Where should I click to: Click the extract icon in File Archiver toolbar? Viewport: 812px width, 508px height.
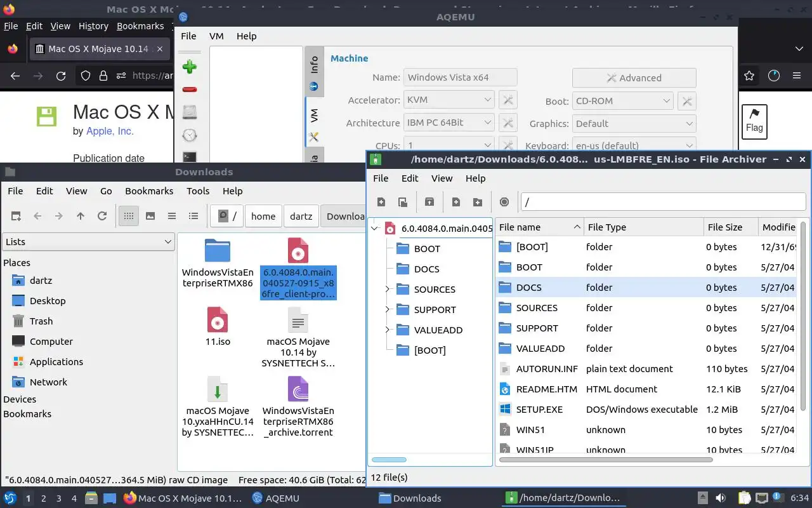429,202
